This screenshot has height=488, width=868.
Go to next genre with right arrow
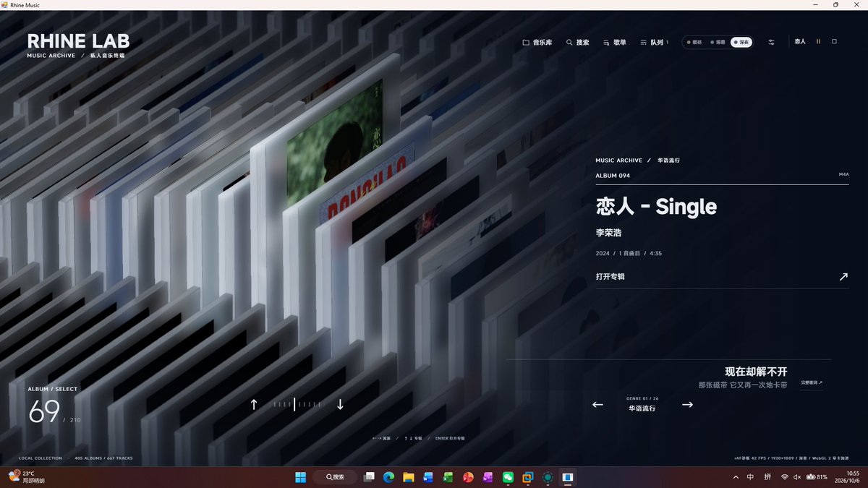(687, 405)
